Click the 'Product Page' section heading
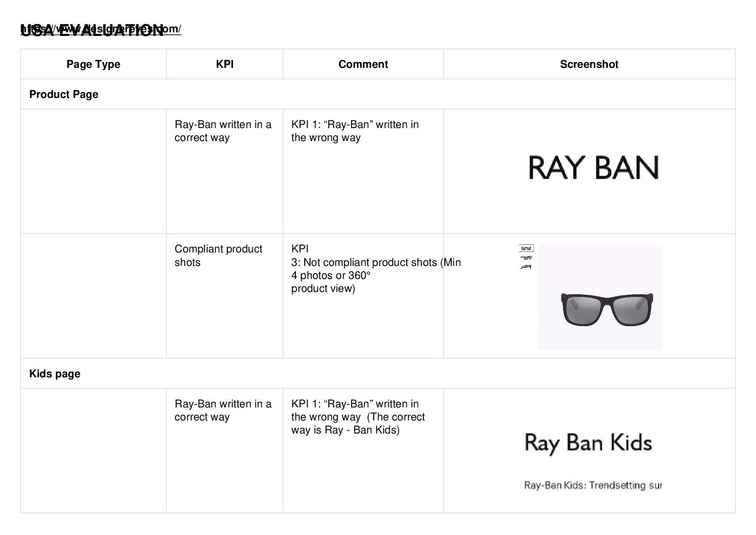This screenshot has height=535, width=756. pyautogui.click(x=64, y=94)
